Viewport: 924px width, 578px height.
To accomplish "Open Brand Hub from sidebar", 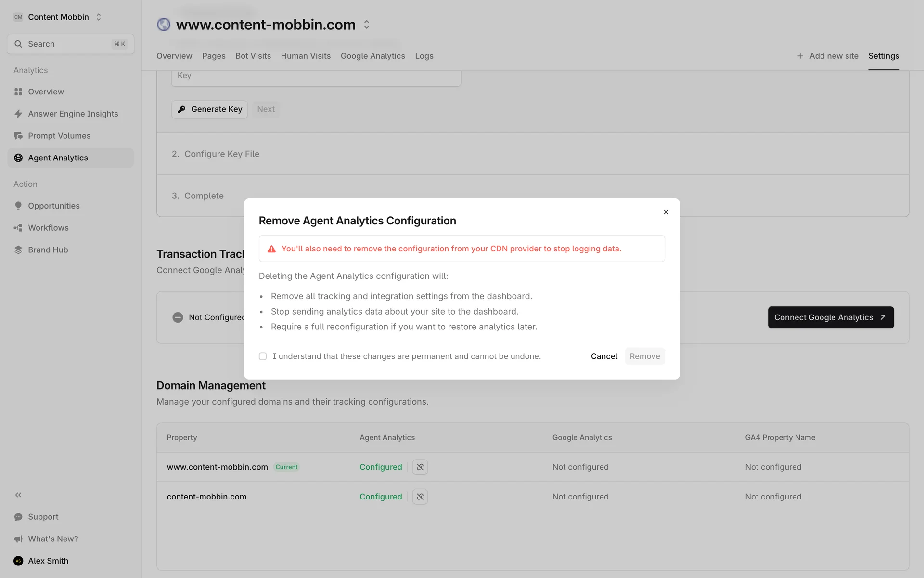I will pos(48,250).
